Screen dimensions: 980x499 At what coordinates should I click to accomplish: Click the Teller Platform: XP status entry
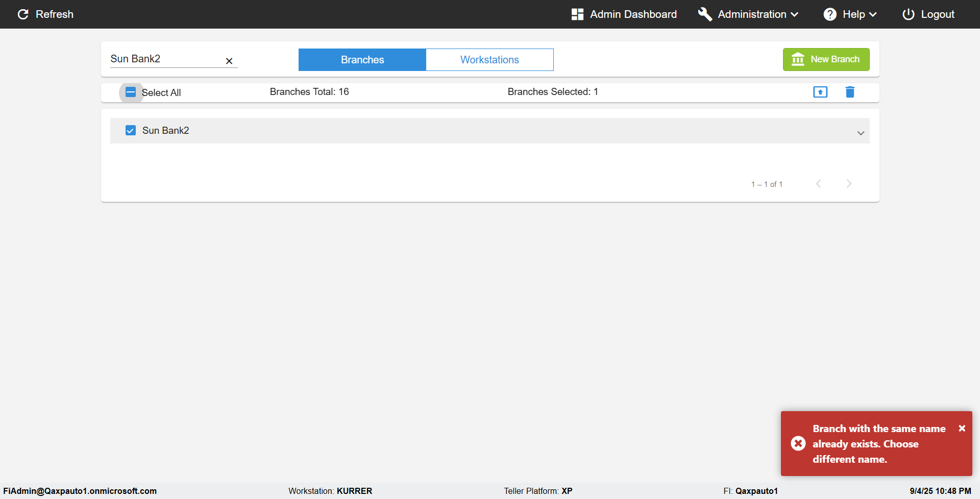(538, 491)
